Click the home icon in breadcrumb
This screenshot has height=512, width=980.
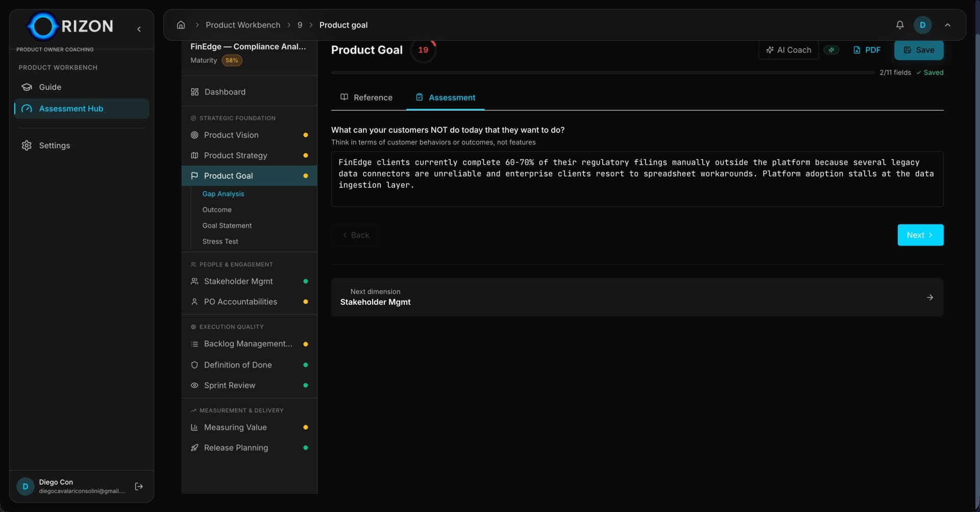tap(181, 25)
